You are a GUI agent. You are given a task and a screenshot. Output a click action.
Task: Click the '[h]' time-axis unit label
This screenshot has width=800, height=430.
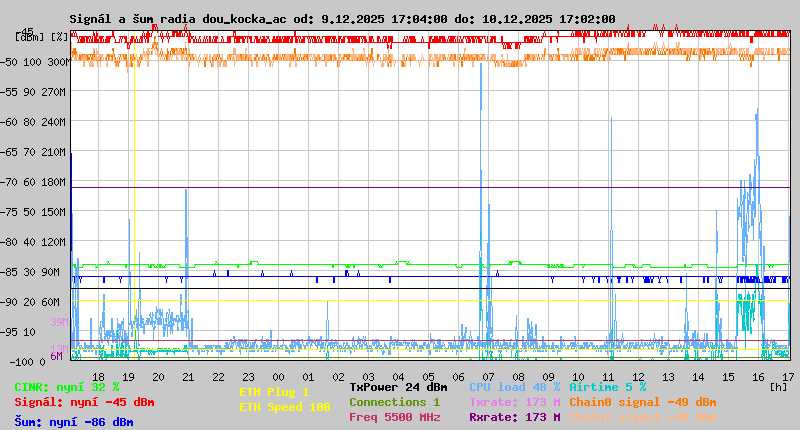pyautogui.click(x=779, y=388)
